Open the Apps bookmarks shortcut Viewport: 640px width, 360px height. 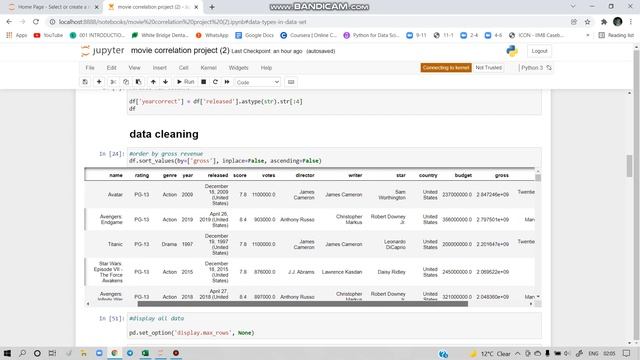tap(17, 35)
